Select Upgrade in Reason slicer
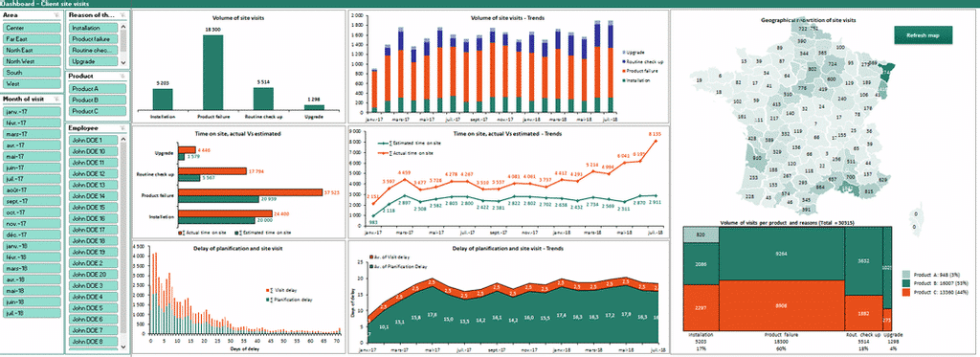This screenshot has width=980, height=357. (x=94, y=61)
